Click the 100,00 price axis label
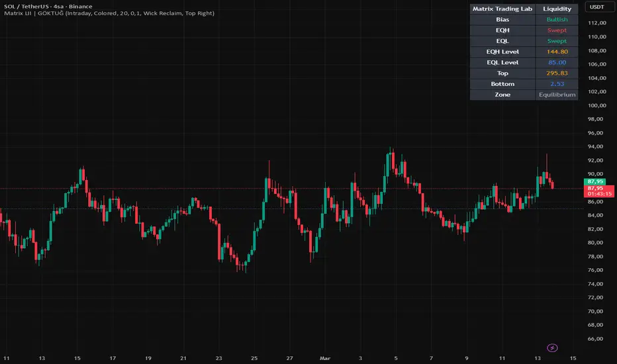The height and width of the screenshot is (364, 617). 596,105
